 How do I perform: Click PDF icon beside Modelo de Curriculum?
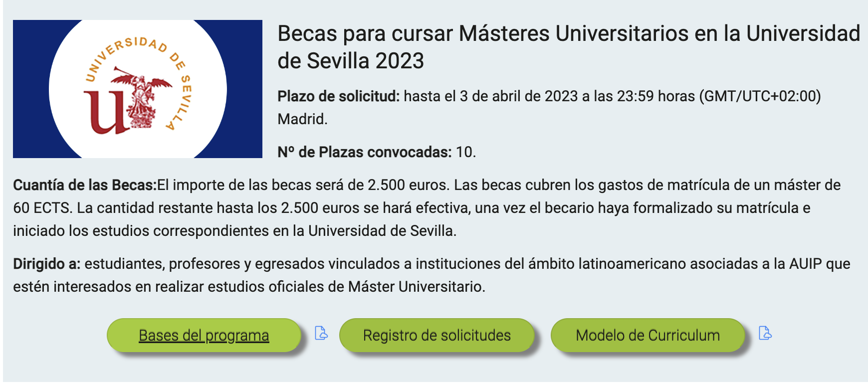pyautogui.click(x=765, y=333)
